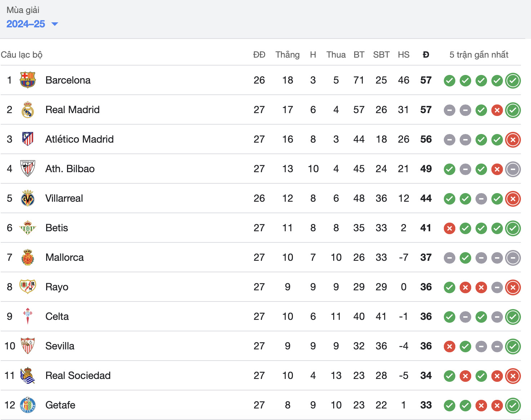Open the 2024–25 season dropdown
This screenshot has height=420, width=531.
click(x=26, y=24)
